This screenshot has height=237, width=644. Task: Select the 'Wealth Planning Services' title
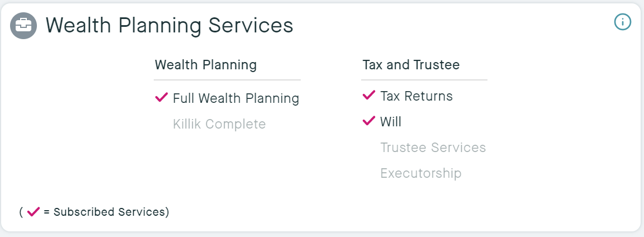pos(169,25)
